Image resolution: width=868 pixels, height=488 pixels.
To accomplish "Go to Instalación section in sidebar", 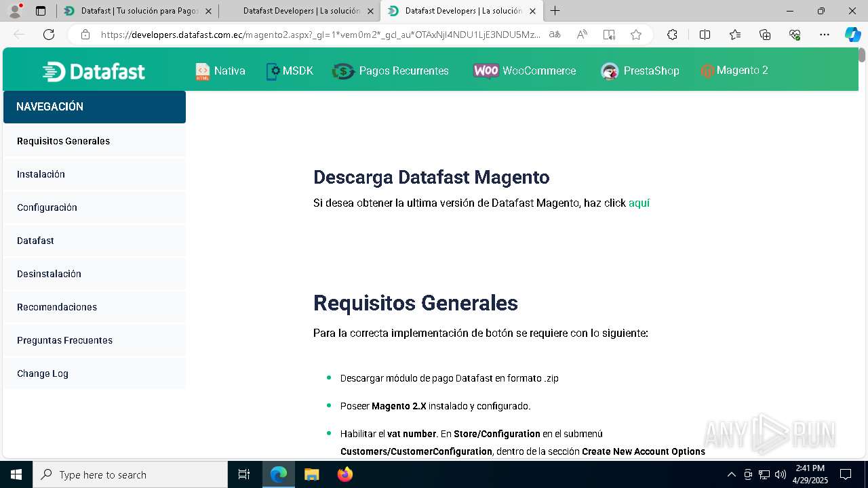I will [94, 174].
